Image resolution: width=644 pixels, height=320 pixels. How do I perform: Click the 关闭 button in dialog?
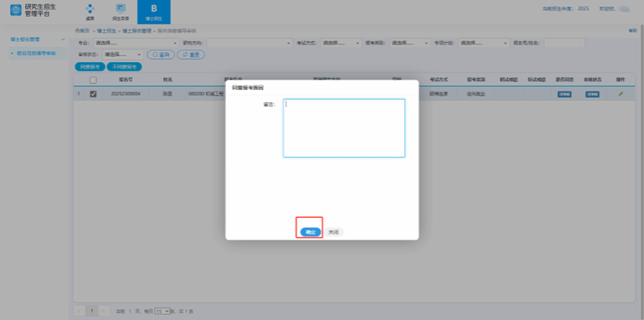point(333,232)
